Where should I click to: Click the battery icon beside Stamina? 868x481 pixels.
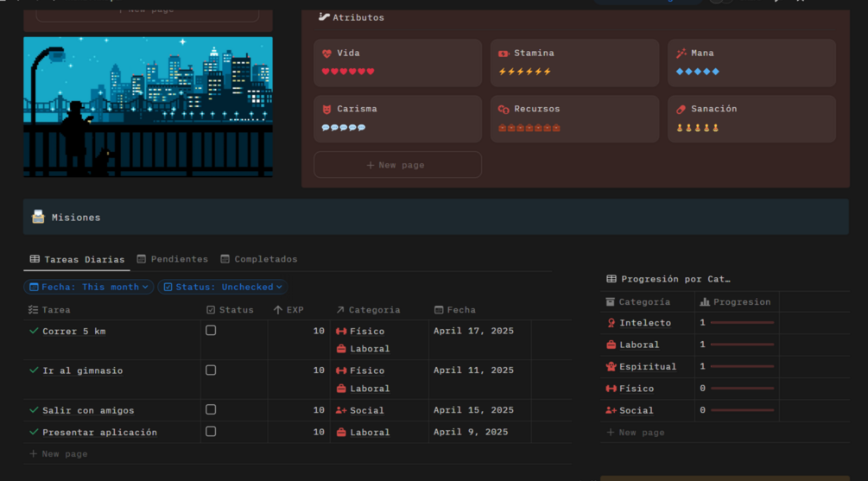(x=504, y=54)
